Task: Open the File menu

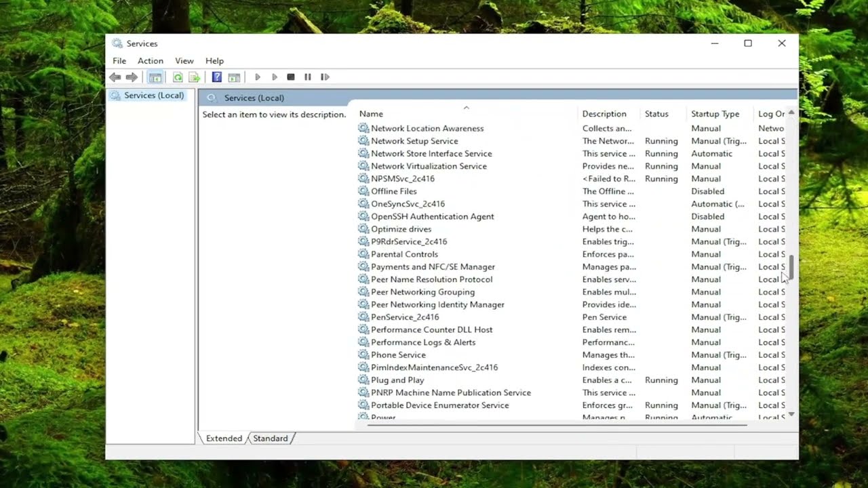Action: click(119, 61)
